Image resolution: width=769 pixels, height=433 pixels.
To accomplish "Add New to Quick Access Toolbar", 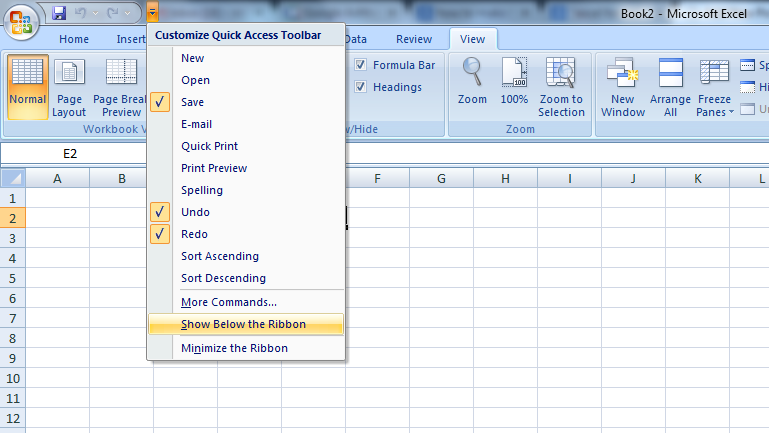I will coord(246,58).
